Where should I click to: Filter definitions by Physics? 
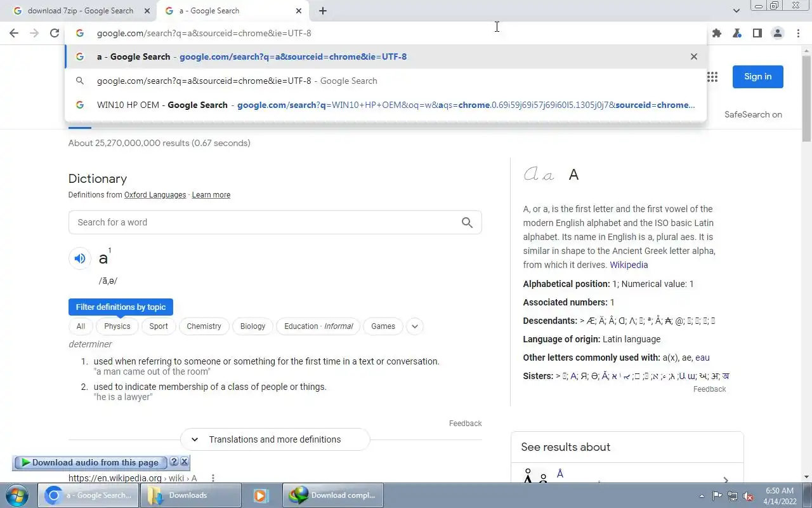117,326
